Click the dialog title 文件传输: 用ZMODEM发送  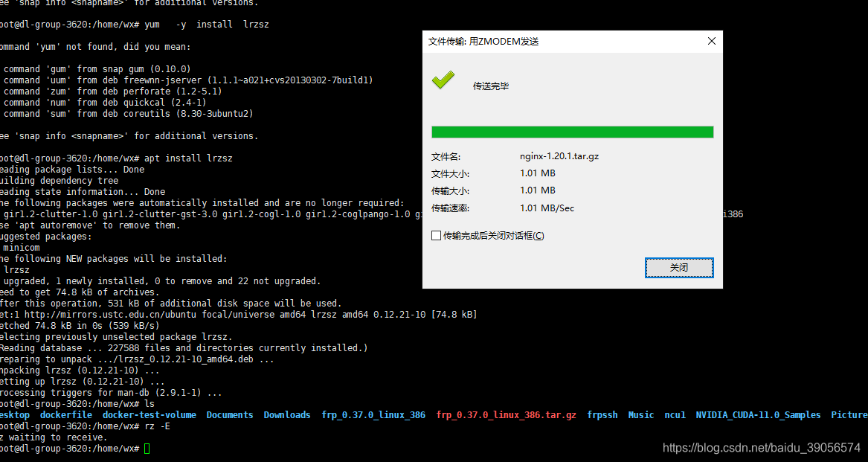pyautogui.click(x=483, y=42)
